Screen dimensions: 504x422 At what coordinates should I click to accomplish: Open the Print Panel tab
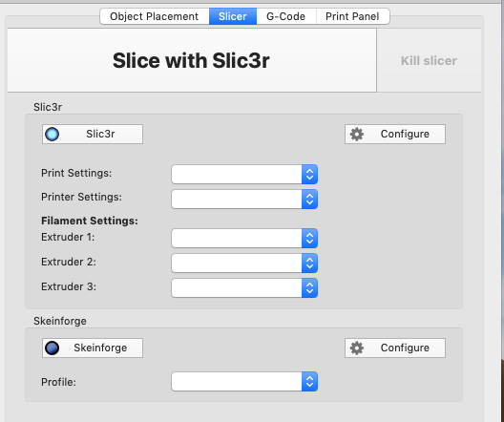click(x=352, y=16)
